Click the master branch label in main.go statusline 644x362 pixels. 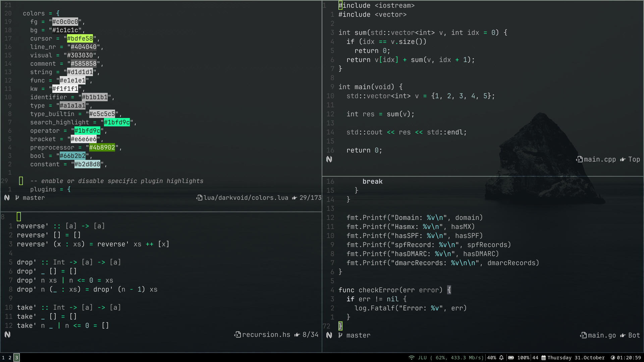358,335
